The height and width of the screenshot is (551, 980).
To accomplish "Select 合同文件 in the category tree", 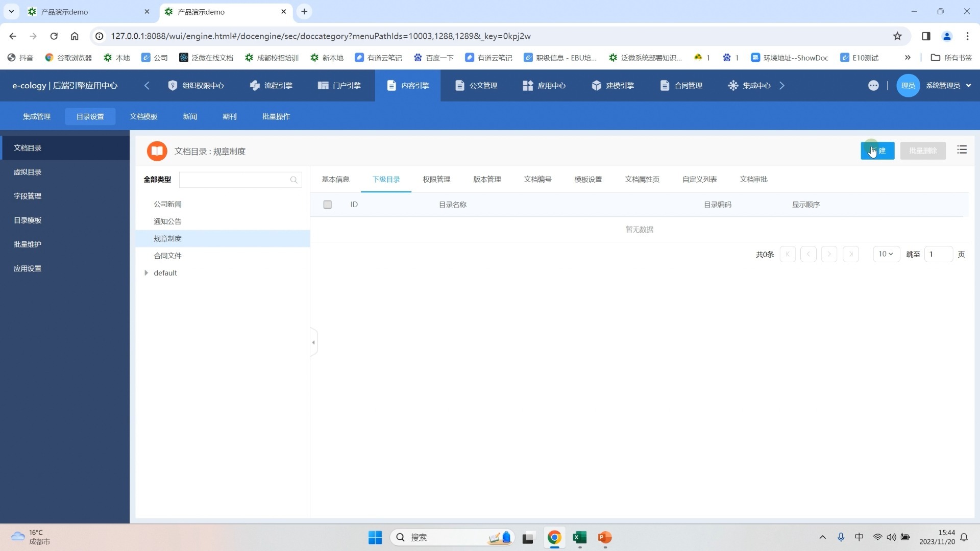I will (x=167, y=256).
